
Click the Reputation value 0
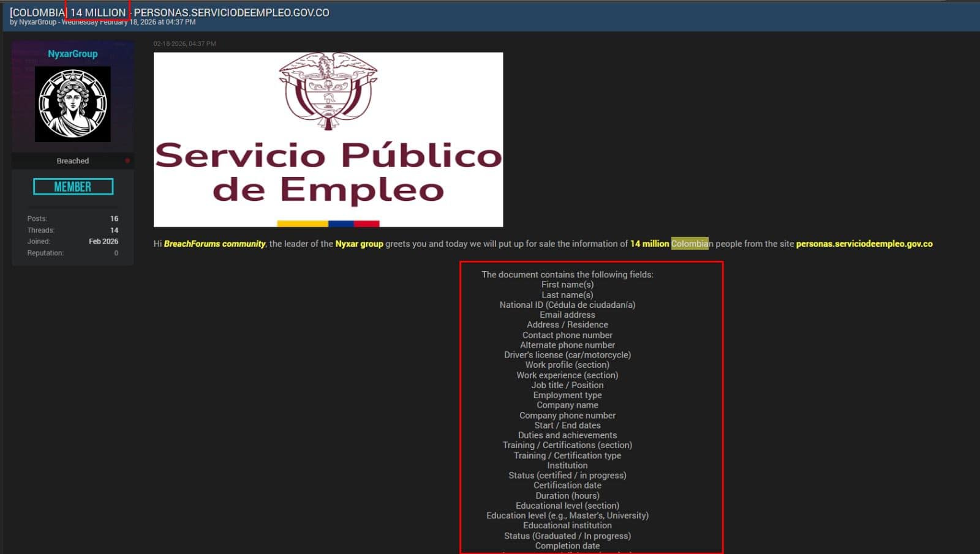point(116,253)
